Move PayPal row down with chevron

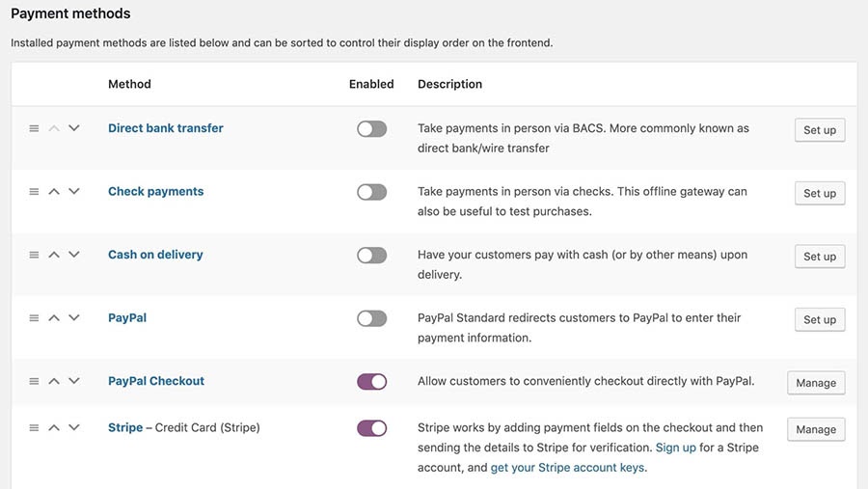click(x=74, y=318)
